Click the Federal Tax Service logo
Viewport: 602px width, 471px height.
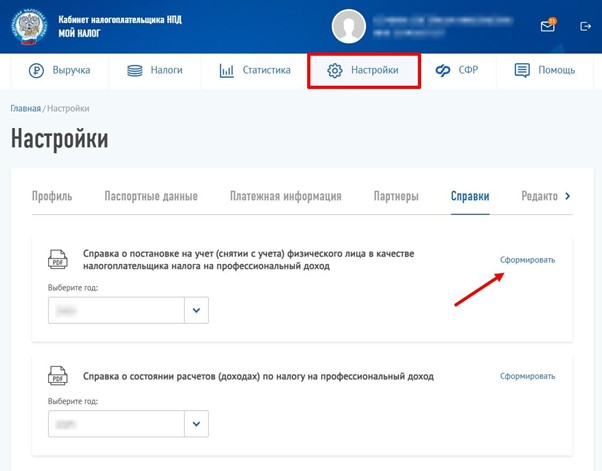point(27,26)
